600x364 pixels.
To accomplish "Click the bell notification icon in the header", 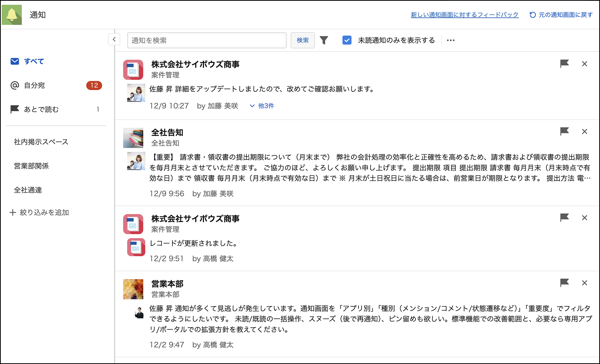I will click(12, 14).
